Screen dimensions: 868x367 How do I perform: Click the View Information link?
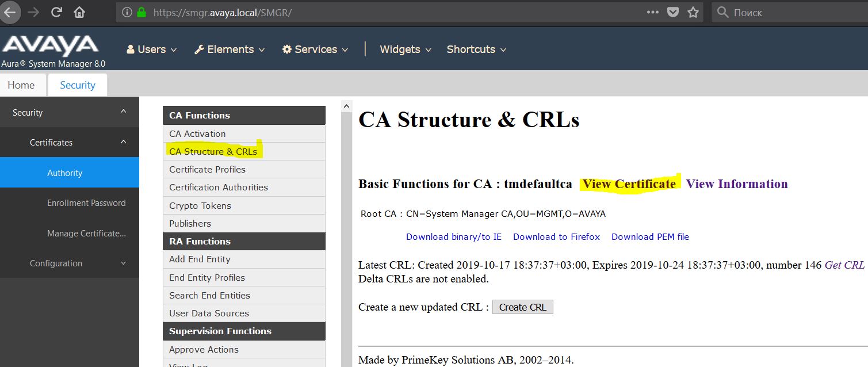737,184
